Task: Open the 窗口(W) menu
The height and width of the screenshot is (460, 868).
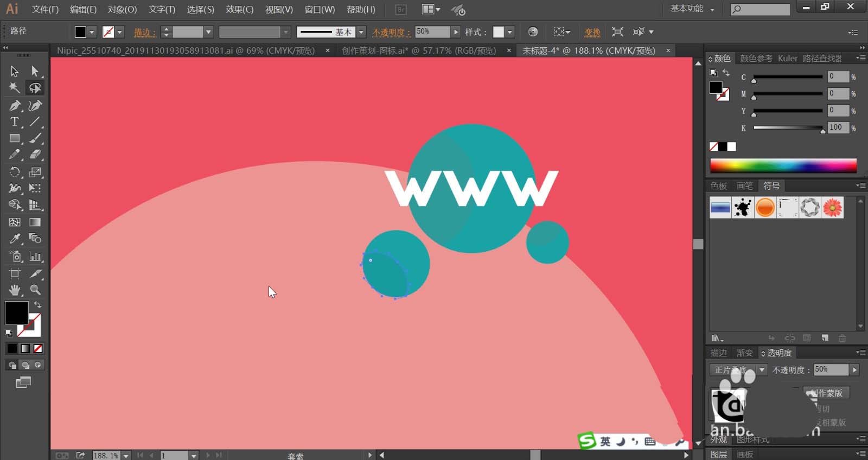Action: coord(320,10)
